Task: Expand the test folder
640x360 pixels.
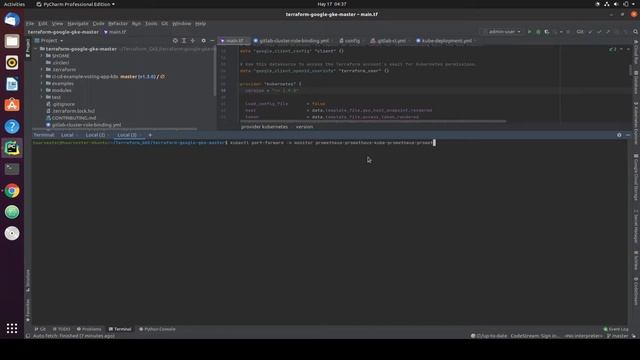Action: coord(42,97)
